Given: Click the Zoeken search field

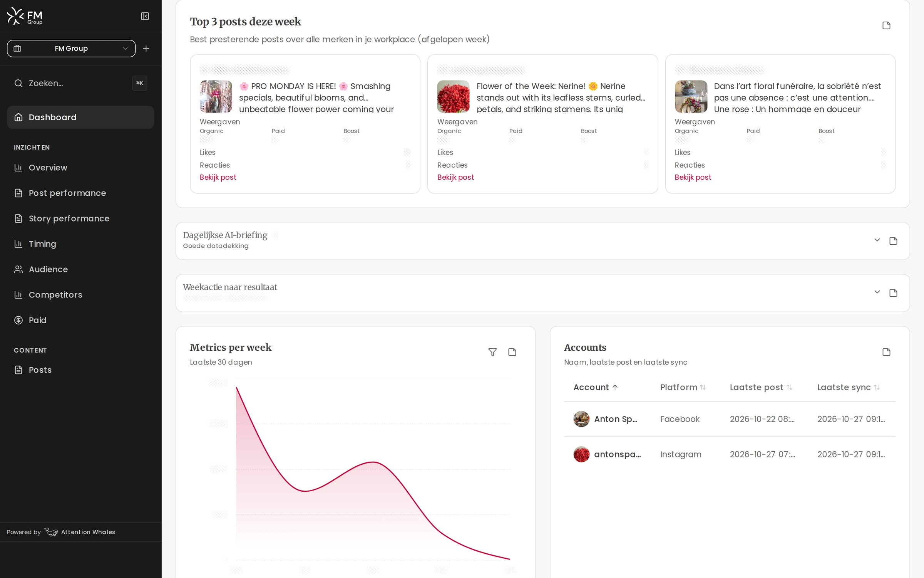Looking at the screenshot, I should [x=80, y=83].
